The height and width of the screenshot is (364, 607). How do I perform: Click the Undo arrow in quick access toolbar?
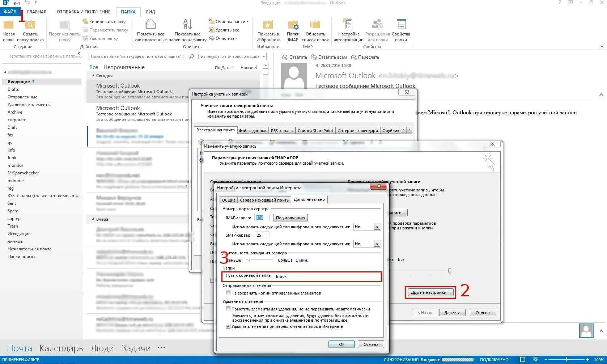(x=27, y=3)
